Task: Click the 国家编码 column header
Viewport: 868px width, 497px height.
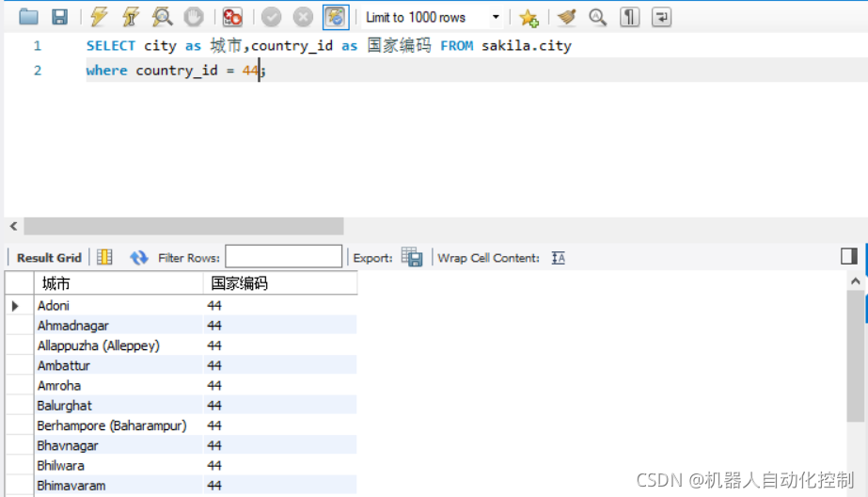Action: click(280, 283)
